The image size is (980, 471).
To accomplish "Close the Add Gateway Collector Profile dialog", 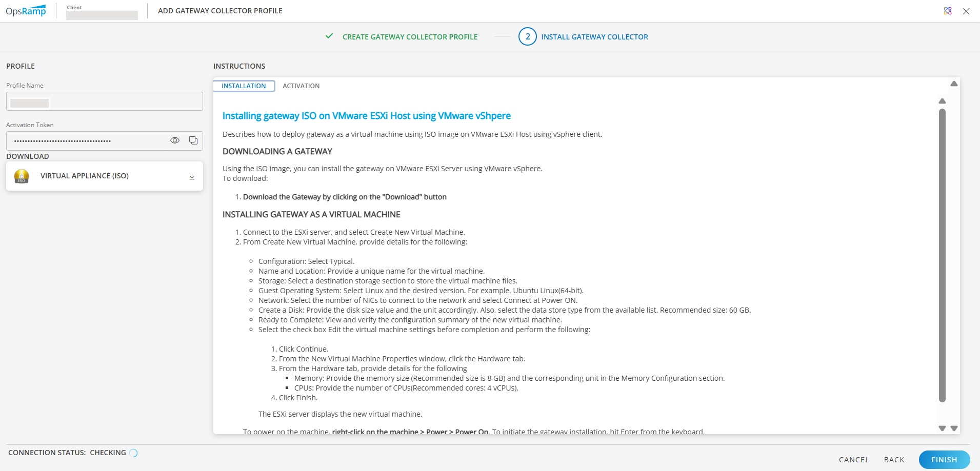I will tap(966, 11).
